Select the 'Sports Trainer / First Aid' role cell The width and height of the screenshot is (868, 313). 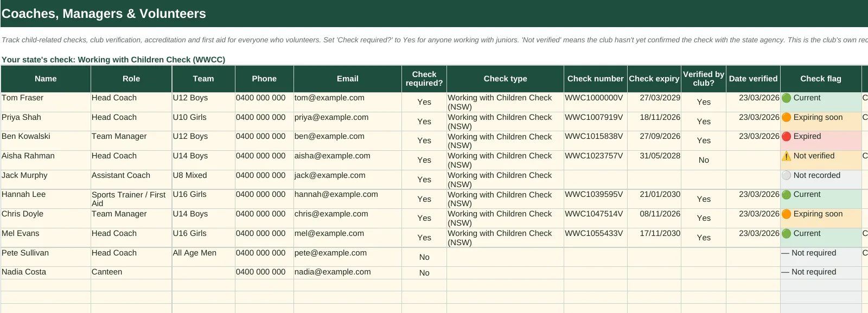coord(131,199)
